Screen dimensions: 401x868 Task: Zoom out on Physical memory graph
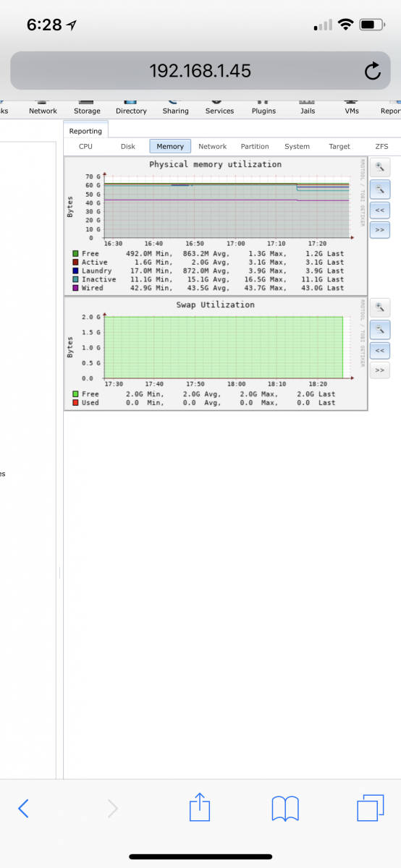pos(379,190)
